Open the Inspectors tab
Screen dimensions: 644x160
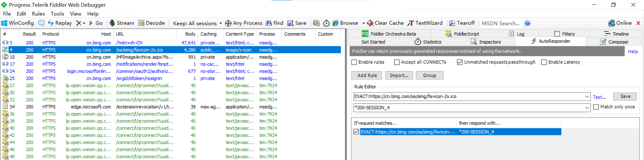[486, 42]
